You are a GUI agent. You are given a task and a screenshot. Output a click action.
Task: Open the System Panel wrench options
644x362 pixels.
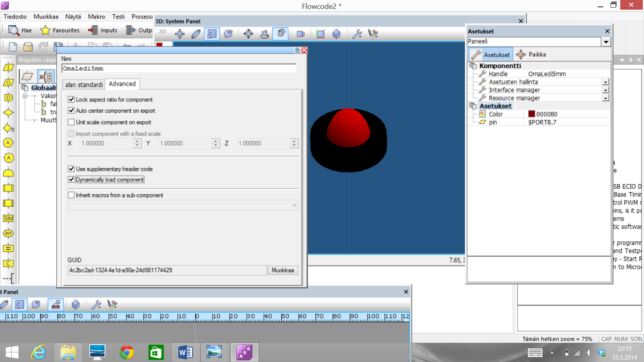[357, 34]
